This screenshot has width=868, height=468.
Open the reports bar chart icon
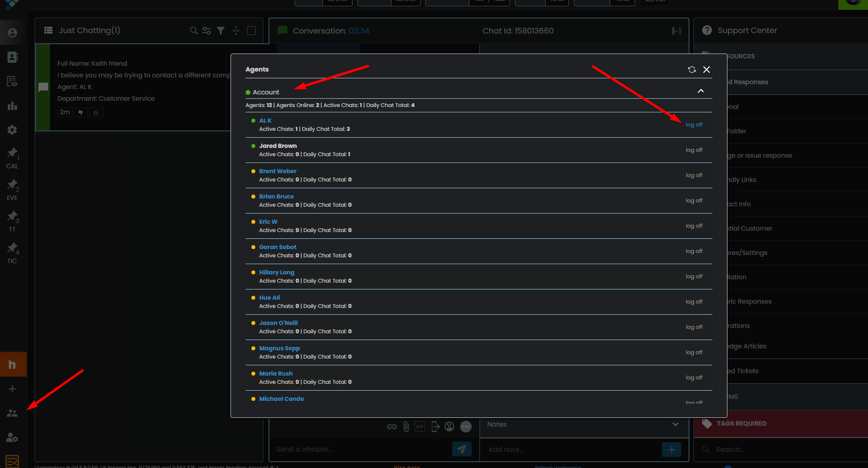[x=12, y=106]
